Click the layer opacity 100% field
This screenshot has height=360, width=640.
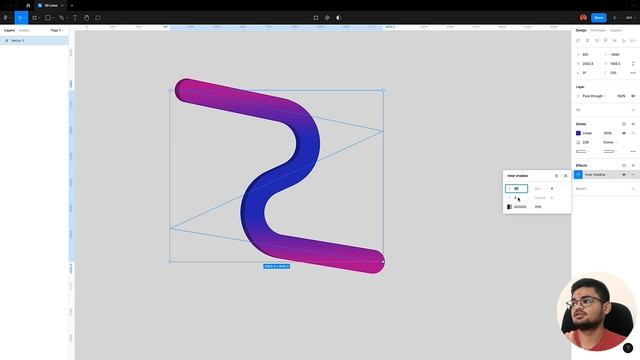[621, 96]
